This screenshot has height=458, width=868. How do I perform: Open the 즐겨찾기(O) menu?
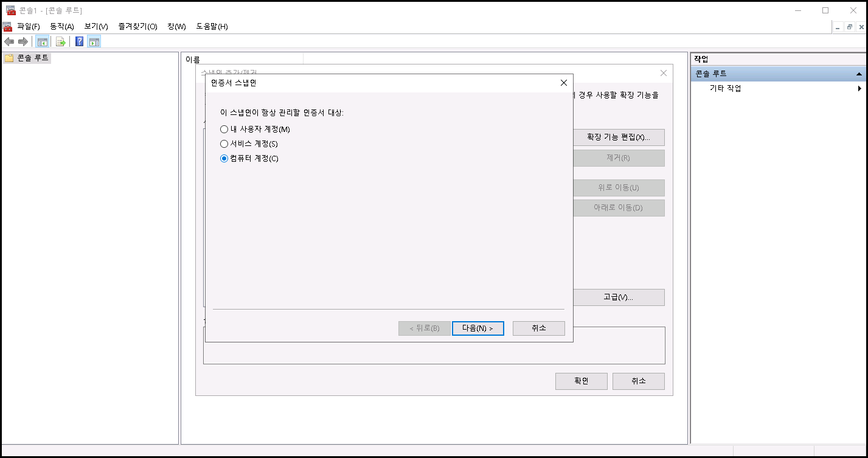pos(137,27)
